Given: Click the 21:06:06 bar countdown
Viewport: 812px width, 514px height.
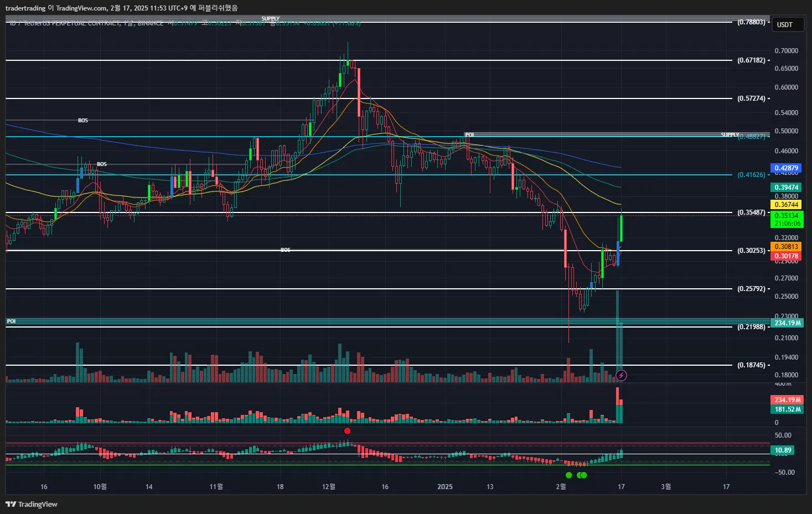Looking at the screenshot, I should 786,224.
